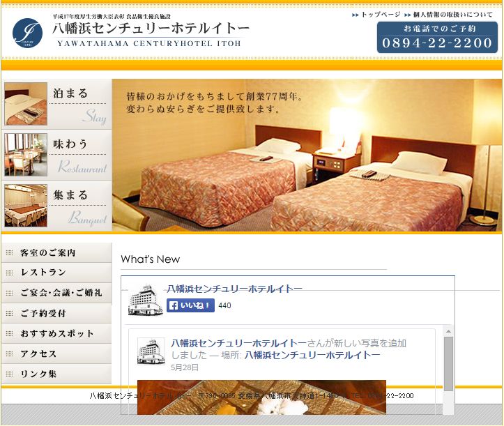Click the お電話でのご予約 phone number banner
The height and width of the screenshot is (426, 504).
pos(438,37)
